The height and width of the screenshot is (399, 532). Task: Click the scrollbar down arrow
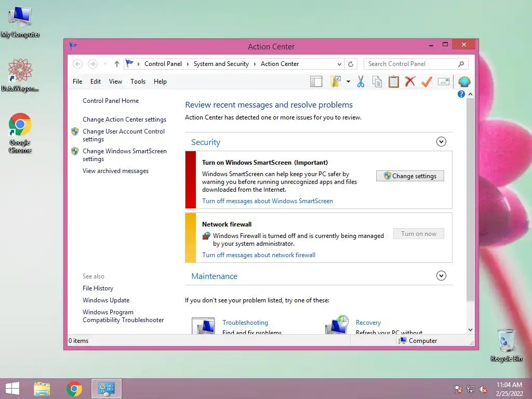pyautogui.click(x=470, y=330)
